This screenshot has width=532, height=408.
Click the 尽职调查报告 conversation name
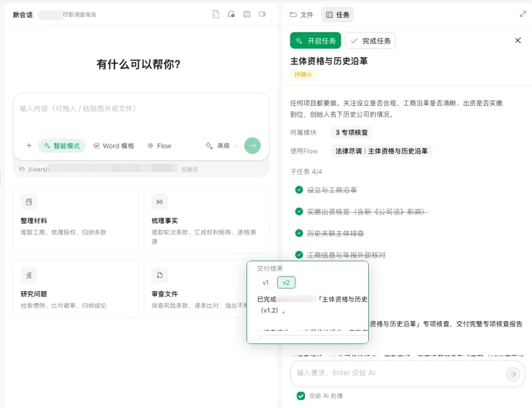coord(79,15)
